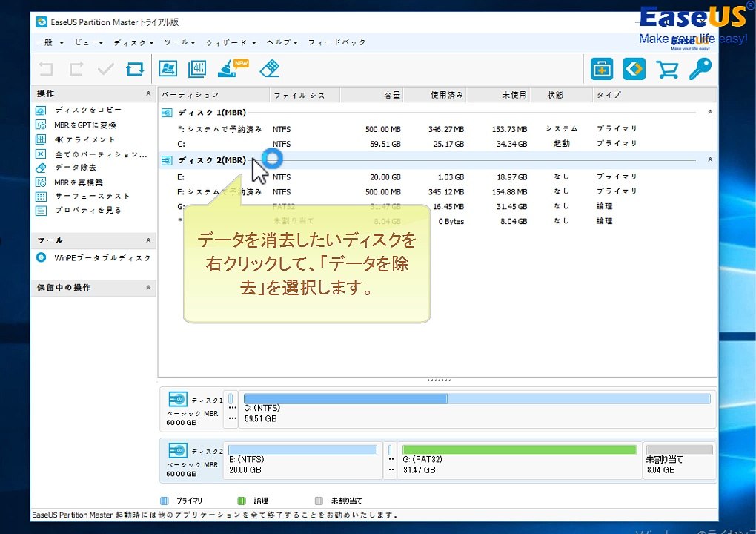Screen dimensions: 756x534
Task: Select the E: partition row
Action: click(437, 177)
